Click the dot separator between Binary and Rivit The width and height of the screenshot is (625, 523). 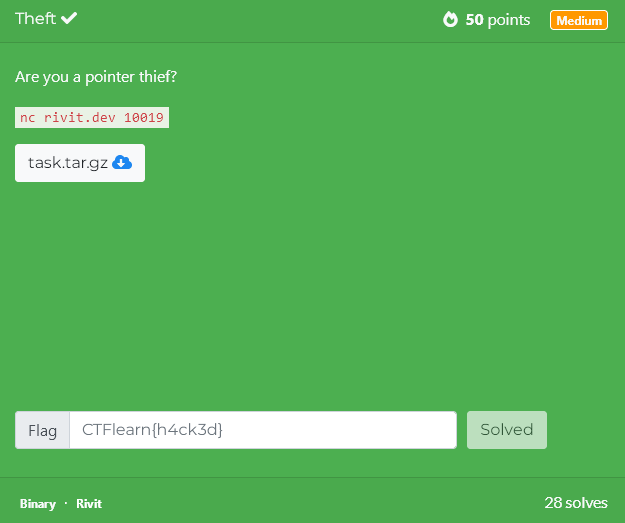click(66, 503)
